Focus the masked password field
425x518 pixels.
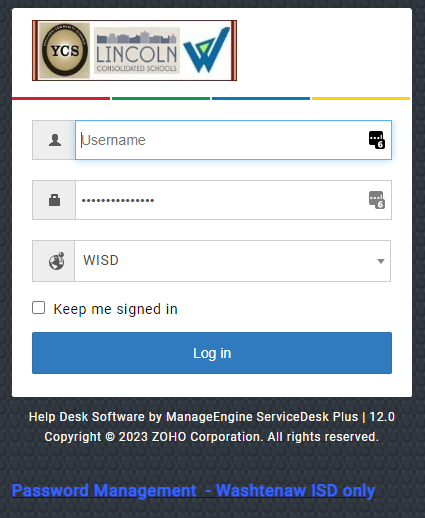pyautogui.click(x=233, y=200)
